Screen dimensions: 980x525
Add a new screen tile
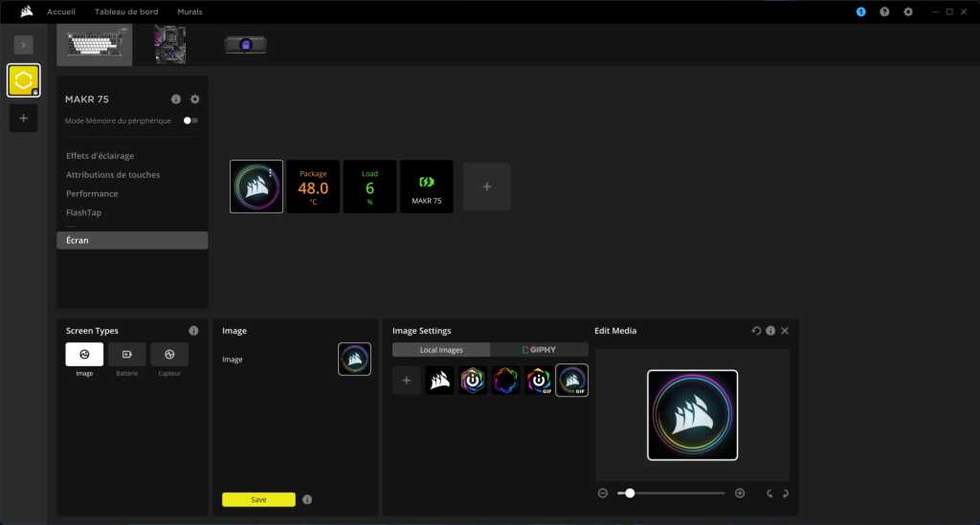click(487, 186)
